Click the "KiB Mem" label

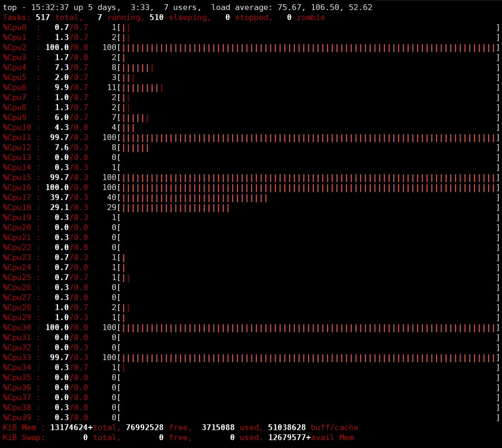[x=19, y=427]
